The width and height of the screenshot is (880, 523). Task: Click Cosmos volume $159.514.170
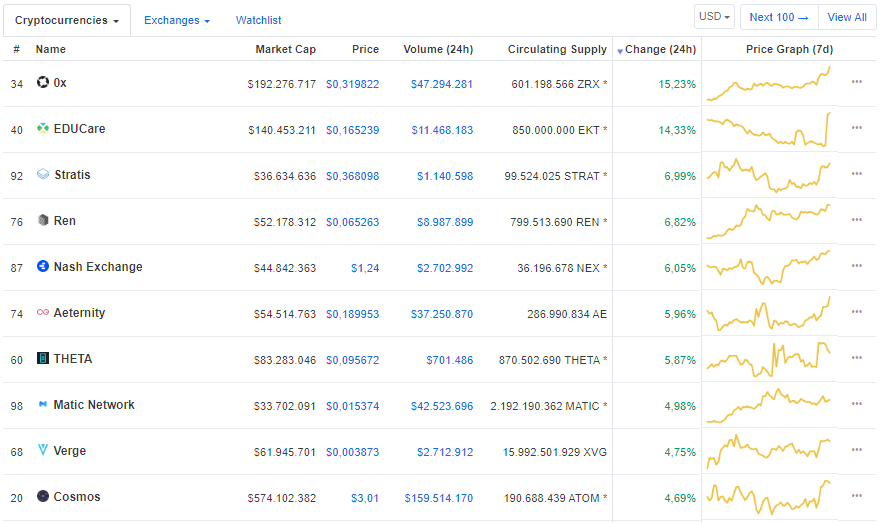point(439,498)
